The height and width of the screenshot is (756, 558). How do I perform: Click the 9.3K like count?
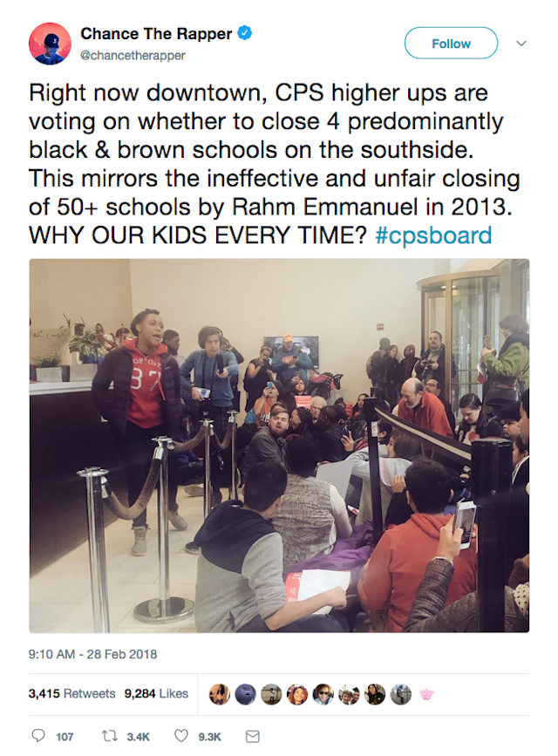[210, 737]
